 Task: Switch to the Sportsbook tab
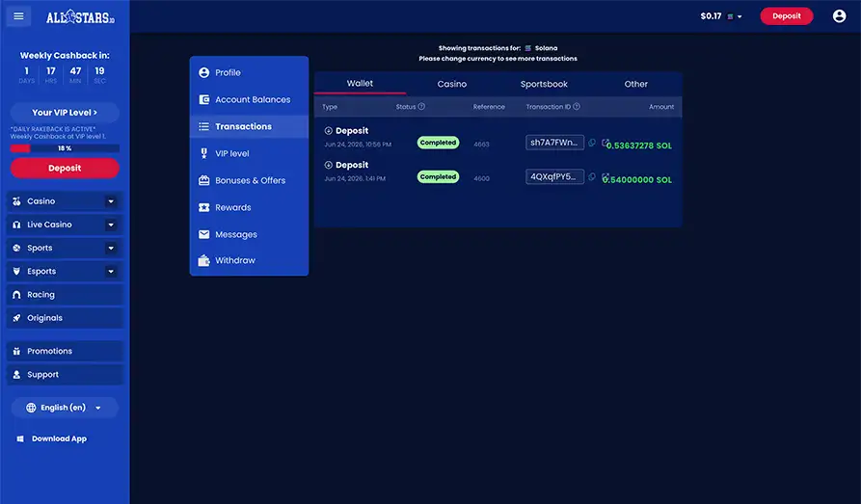pos(544,84)
